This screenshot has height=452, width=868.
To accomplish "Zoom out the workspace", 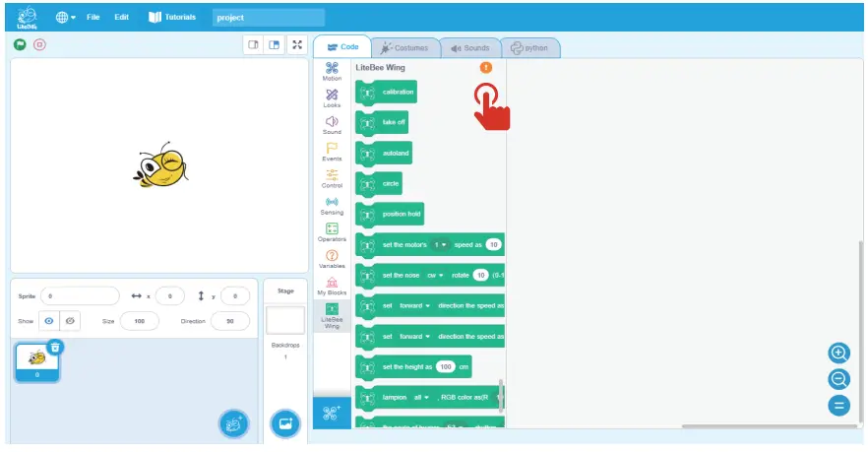I will tap(838, 379).
